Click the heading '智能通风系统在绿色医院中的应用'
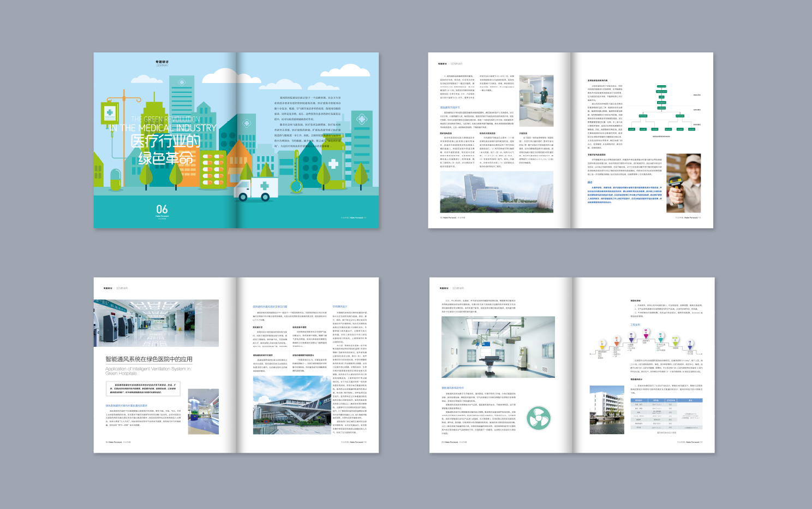This screenshot has width=812, height=509. (149, 359)
